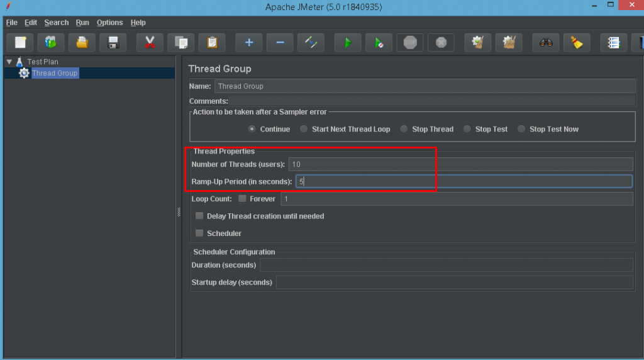Screen dimensions: 644x360
Task: Open the Templates toolbar icon
Action: tap(51, 42)
